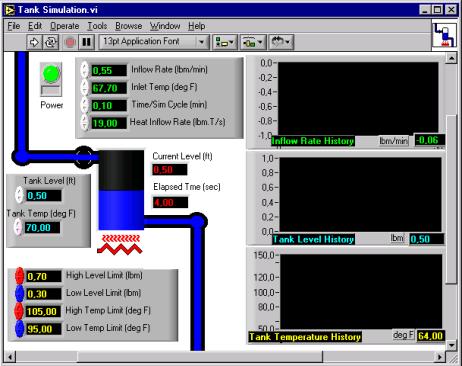This screenshot has width=462, height=366.
Task: Click the blue Low Temp Limit stepper
Action: 20,329
